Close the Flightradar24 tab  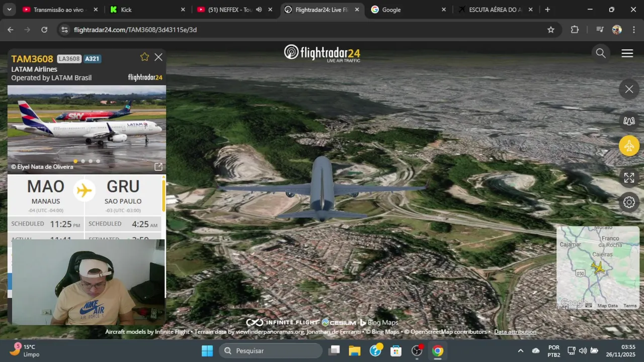(357, 10)
